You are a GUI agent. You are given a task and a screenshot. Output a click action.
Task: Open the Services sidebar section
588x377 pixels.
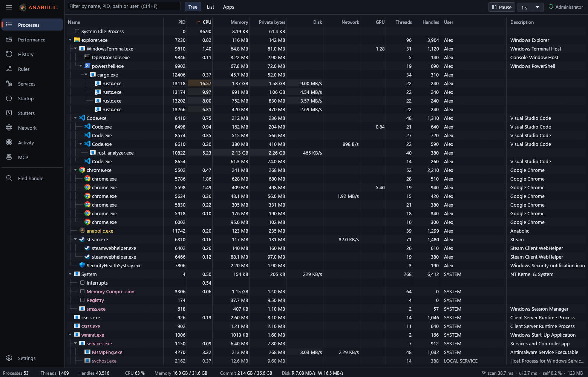32,84
